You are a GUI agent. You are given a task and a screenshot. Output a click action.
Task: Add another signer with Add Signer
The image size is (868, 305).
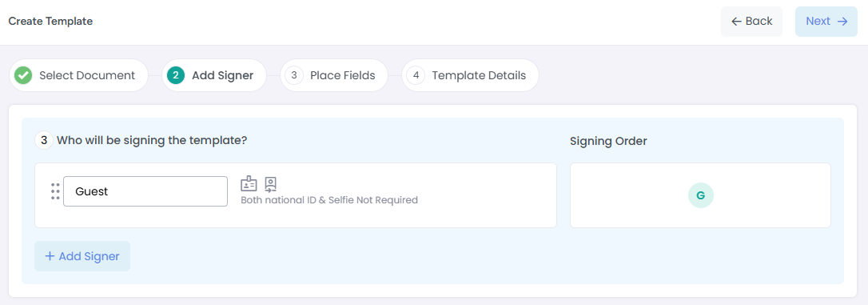point(82,256)
